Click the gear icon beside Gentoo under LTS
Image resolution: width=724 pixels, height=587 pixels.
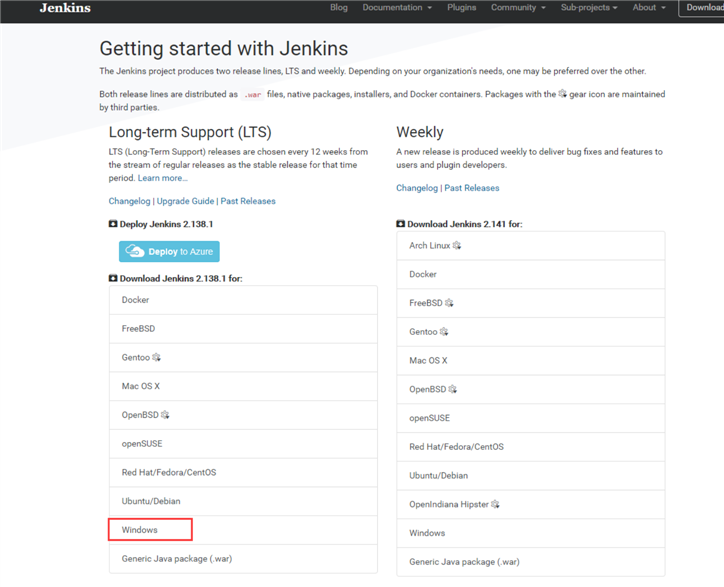pos(157,357)
